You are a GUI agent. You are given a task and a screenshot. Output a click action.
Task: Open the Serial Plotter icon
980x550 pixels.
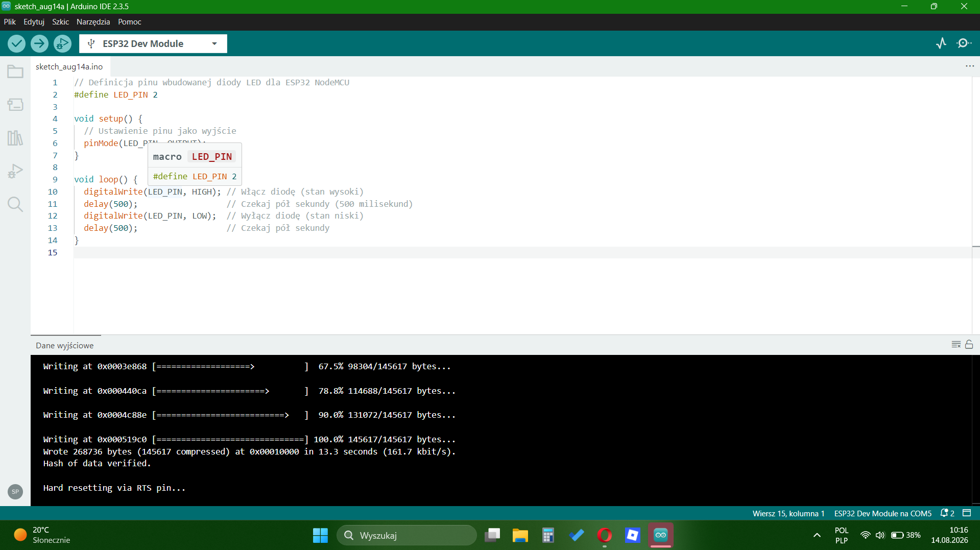(941, 43)
